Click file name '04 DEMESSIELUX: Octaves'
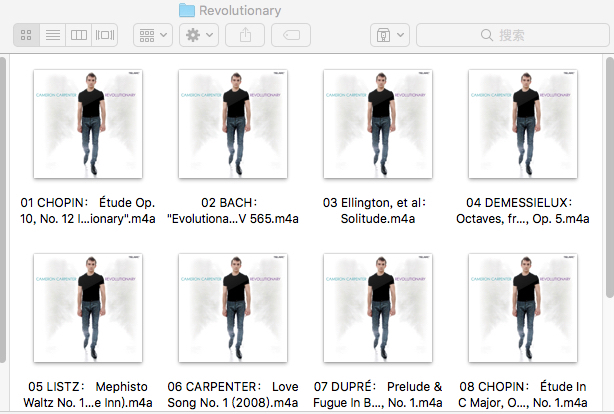Viewport: 614px width, 414px height. coord(523,211)
